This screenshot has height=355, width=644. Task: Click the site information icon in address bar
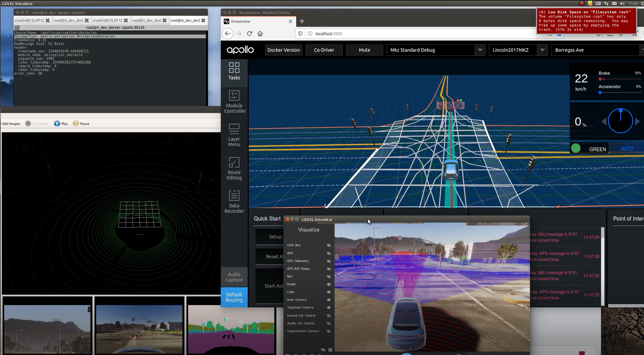(310, 33)
